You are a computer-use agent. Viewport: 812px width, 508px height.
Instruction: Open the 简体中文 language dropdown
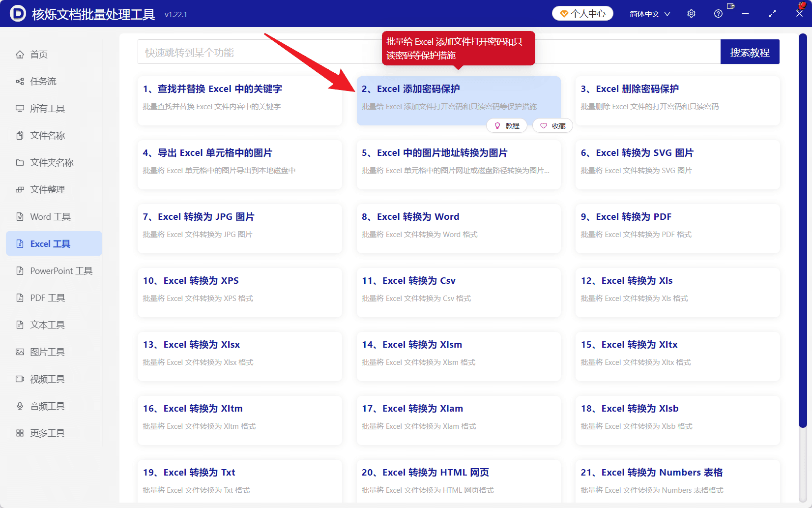click(650, 14)
